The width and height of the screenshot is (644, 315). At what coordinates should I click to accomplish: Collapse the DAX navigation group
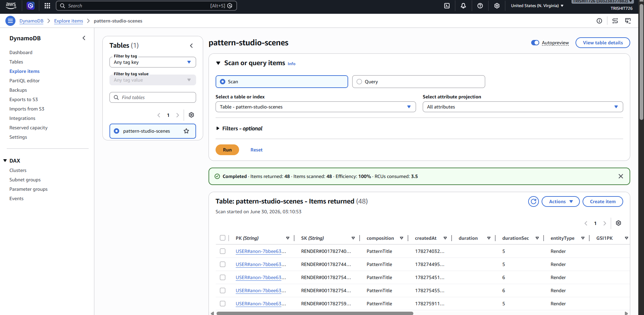point(5,161)
